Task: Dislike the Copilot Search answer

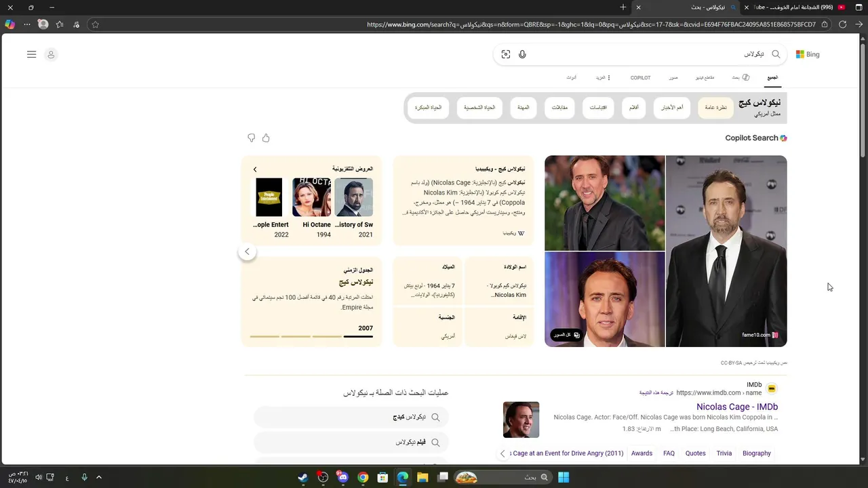Action: (252, 138)
